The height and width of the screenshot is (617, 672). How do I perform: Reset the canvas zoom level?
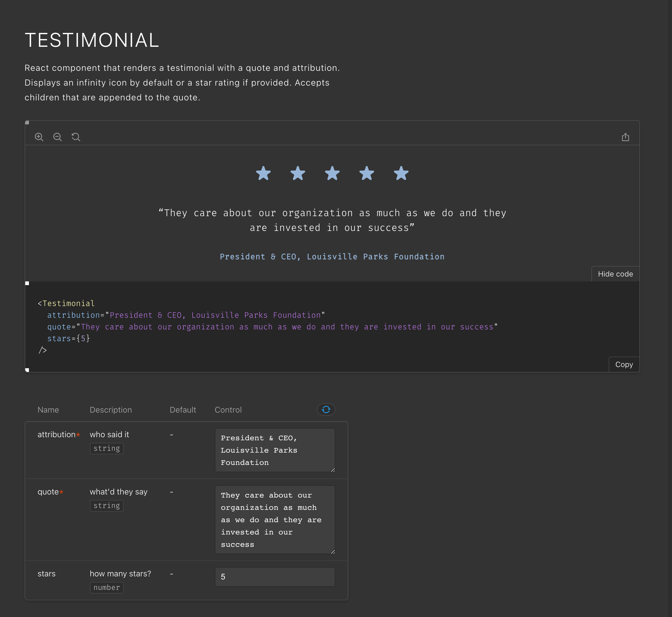pyautogui.click(x=76, y=137)
